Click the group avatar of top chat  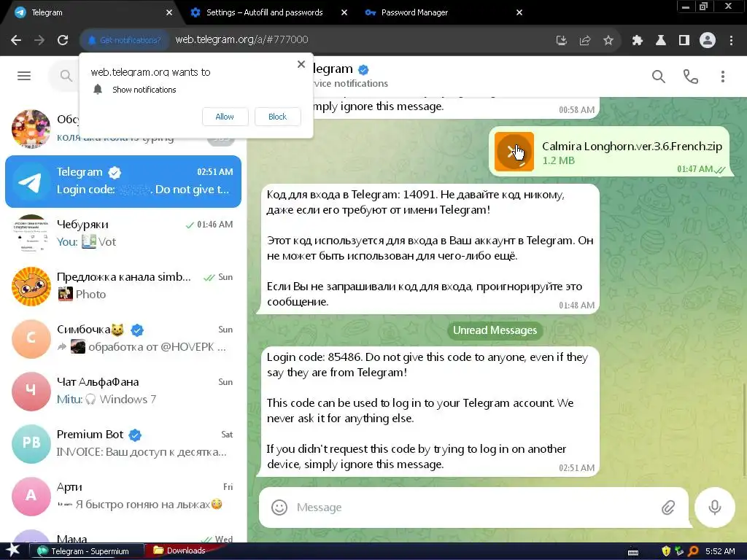(31, 129)
